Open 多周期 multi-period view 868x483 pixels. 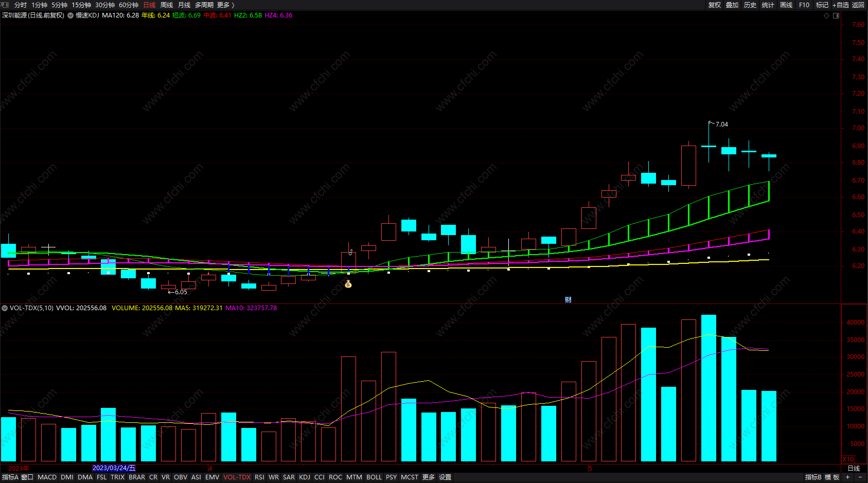[x=204, y=5]
